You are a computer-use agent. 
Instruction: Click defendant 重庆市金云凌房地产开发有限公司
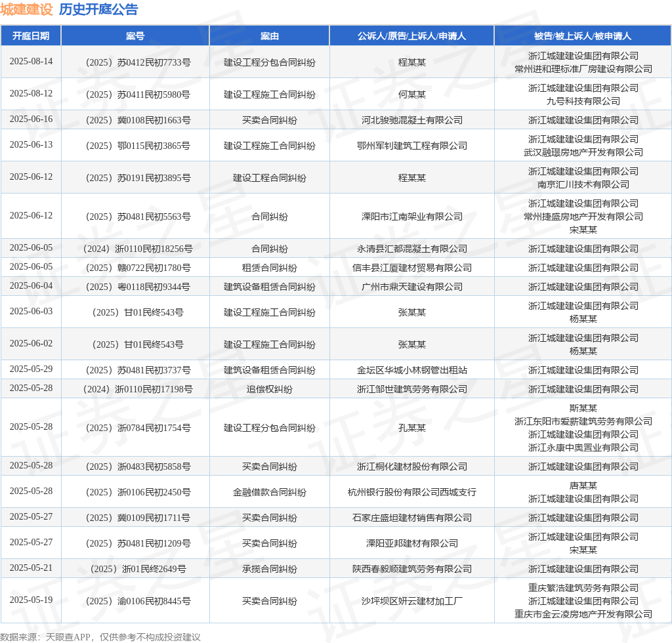tap(583, 615)
